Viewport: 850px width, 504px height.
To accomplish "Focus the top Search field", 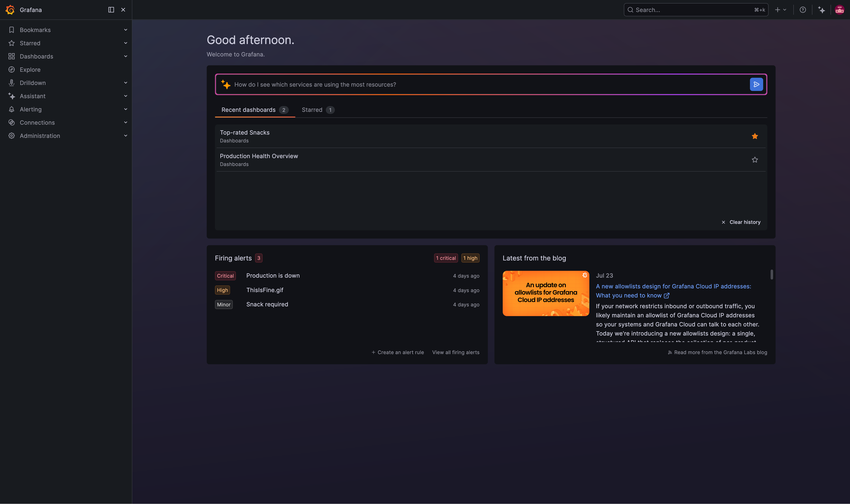I will (696, 10).
